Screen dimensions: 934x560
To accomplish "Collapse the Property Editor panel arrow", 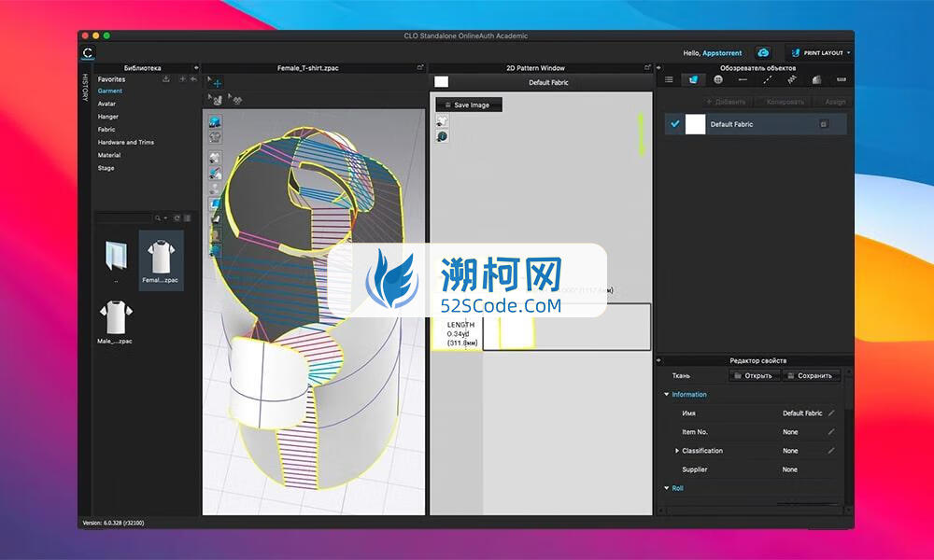I will point(659,360).
